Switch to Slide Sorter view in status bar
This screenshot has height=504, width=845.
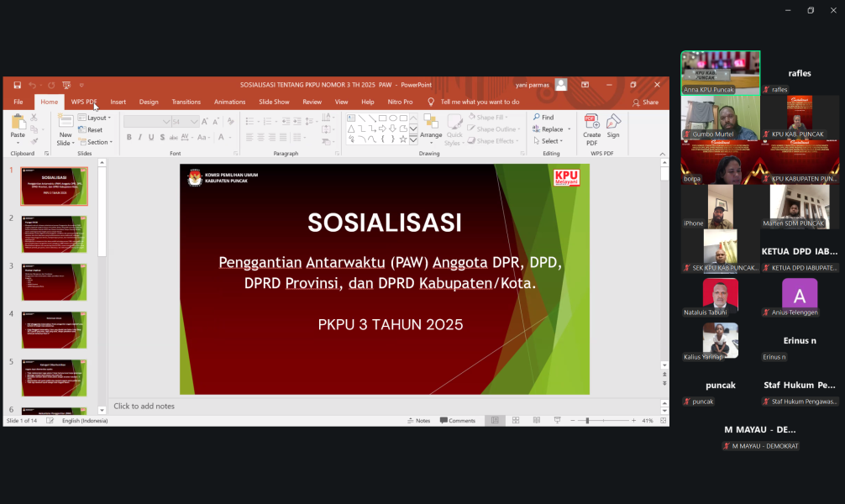point(515,420)
